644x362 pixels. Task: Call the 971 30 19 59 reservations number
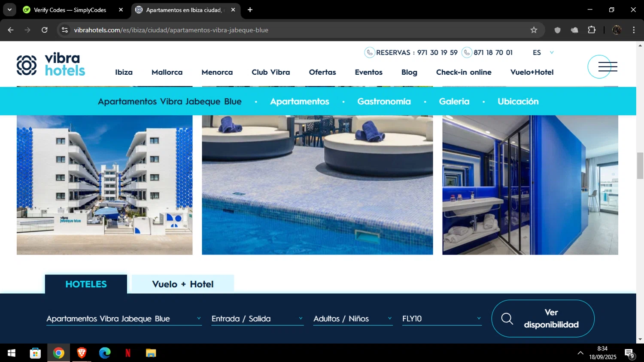(x=437, y=52)
